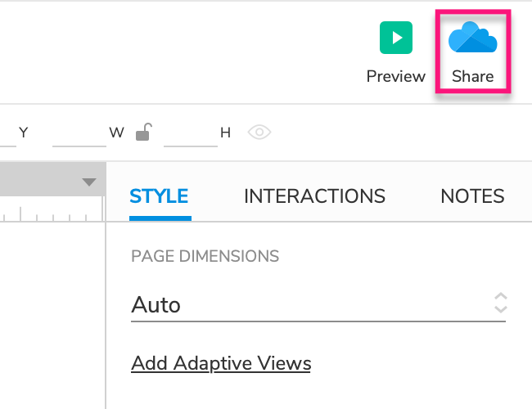The image size is (532, 409).
Task: Select the NOTES tab
Action: coord(472,196)
